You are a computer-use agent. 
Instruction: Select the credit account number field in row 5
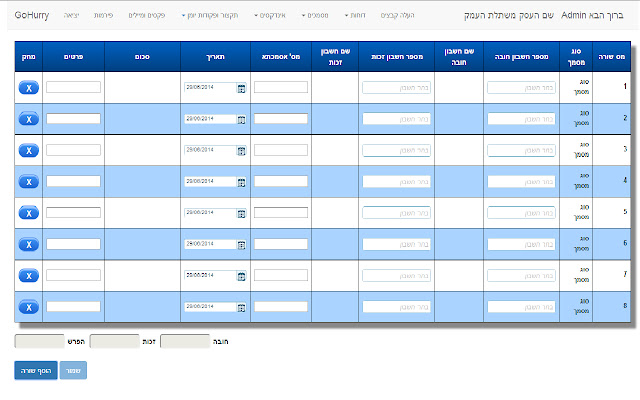(x=396, y=213)
